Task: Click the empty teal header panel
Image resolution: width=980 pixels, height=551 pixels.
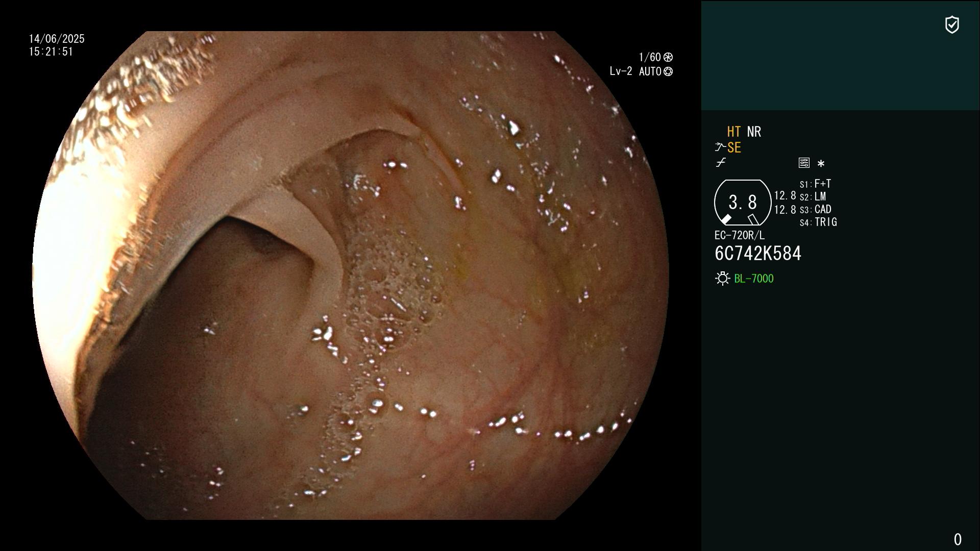Action: (x=840, y=55)
